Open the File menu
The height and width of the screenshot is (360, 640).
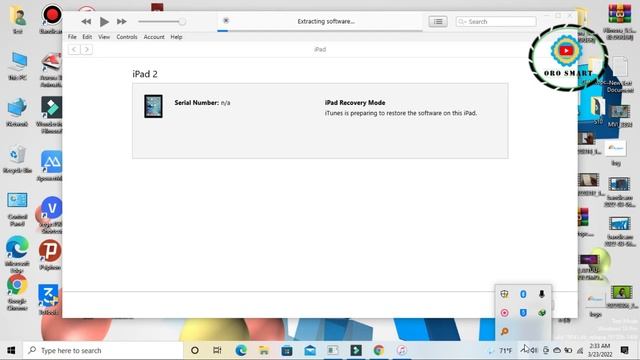coord(72,37)
